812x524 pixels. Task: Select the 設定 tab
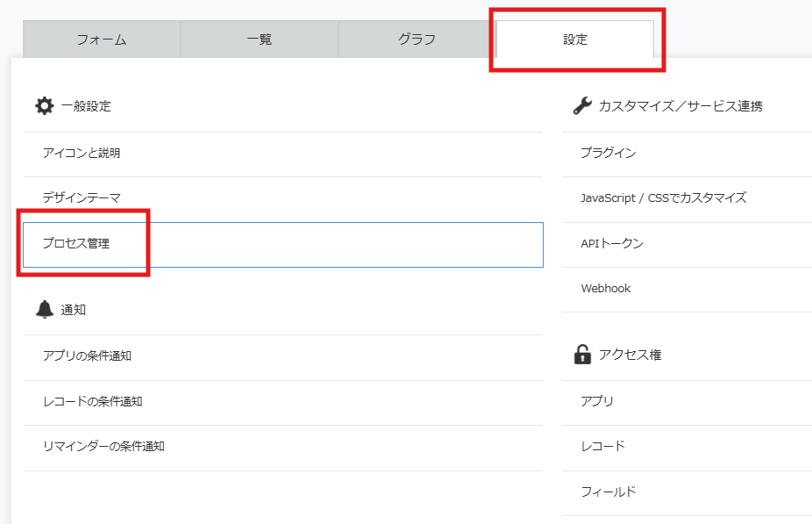click(575, 39)
